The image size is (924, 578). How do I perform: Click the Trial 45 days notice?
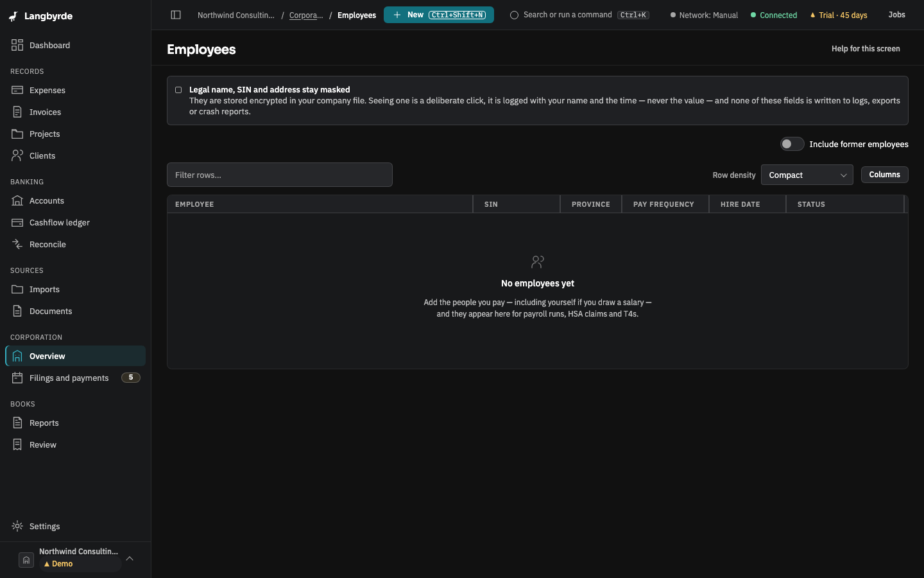click(x=839, y=15)
